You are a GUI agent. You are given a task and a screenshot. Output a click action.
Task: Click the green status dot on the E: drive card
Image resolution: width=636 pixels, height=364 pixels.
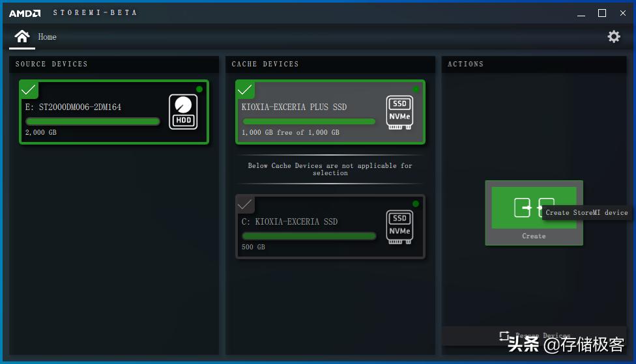point(199,89)
